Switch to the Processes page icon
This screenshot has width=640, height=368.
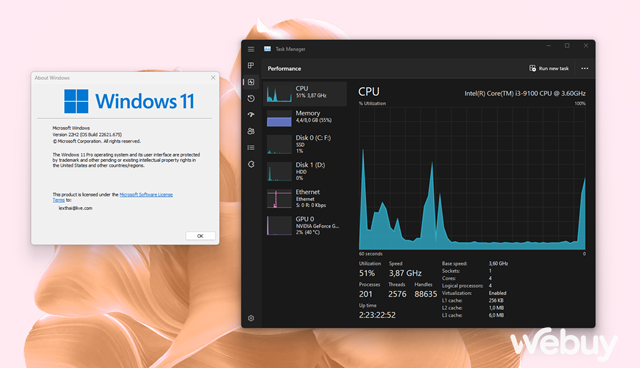pyautogui.click(x=251, y=65)
